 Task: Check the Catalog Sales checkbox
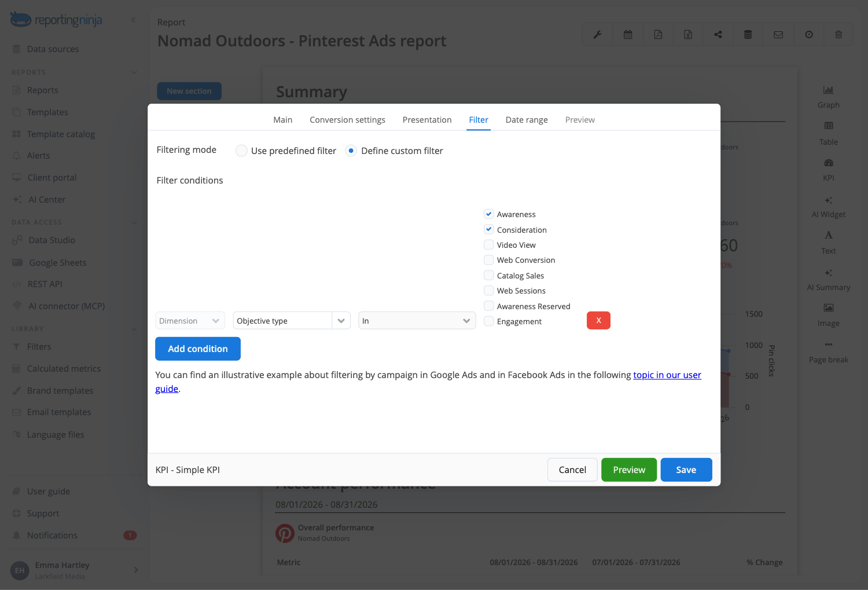pyautogui.click(x=489, y=275)
